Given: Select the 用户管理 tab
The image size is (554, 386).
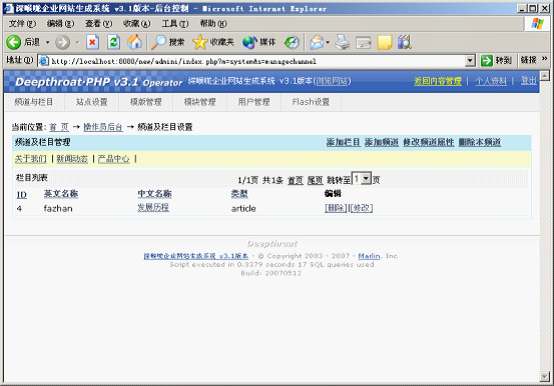Looking at the screenshot, I should click(x=254, y=102).
